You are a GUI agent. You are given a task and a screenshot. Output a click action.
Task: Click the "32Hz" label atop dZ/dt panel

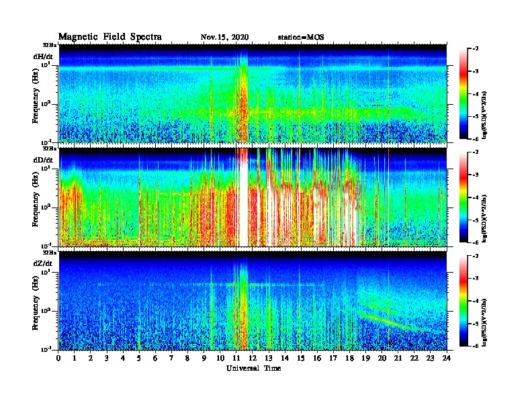click(x=50, y=253)
